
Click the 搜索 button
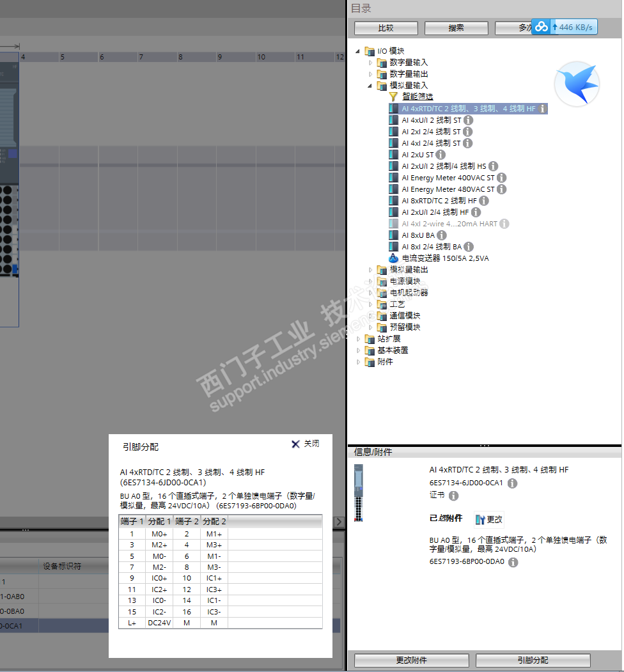click(456, 28)
